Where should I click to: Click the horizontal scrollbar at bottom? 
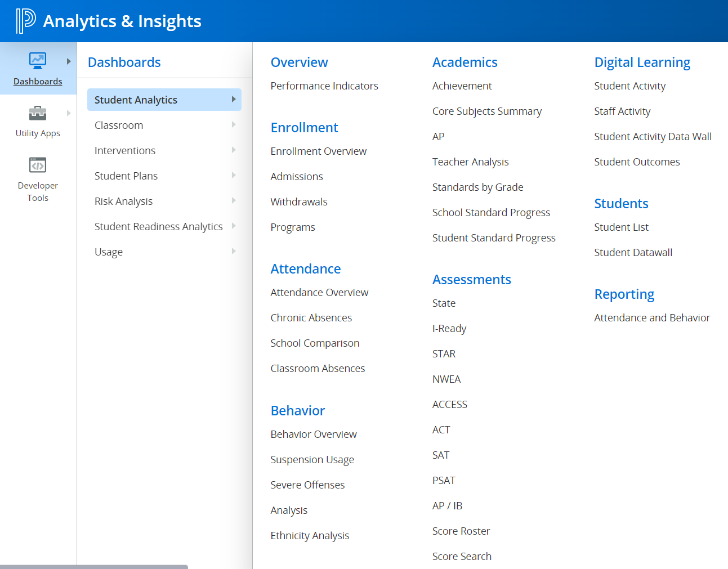[x=94, y=566]
